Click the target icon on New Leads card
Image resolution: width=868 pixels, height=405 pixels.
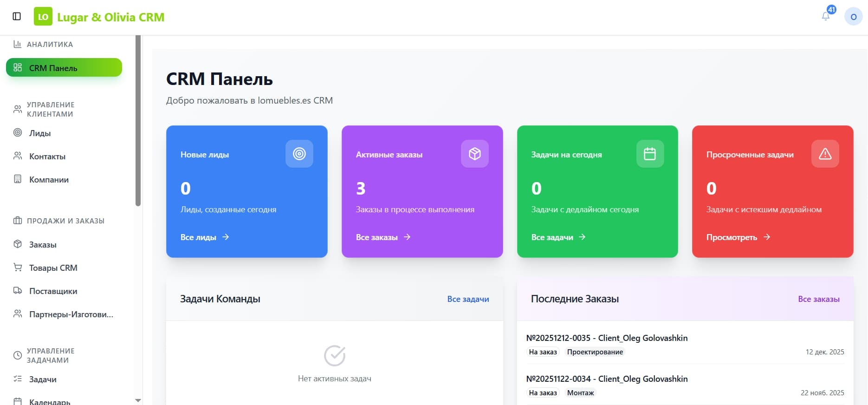point(299,154)
